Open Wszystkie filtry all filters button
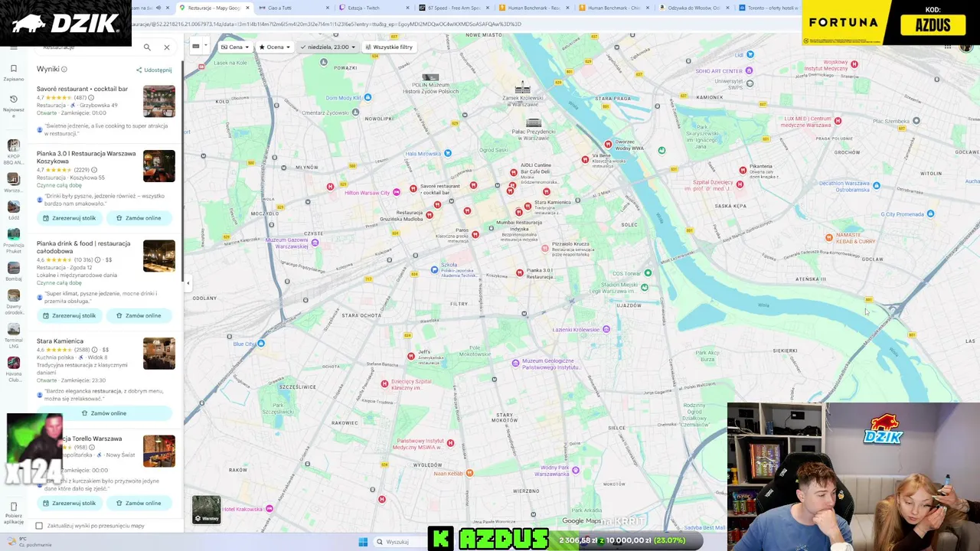 click(x=388, y=47)
